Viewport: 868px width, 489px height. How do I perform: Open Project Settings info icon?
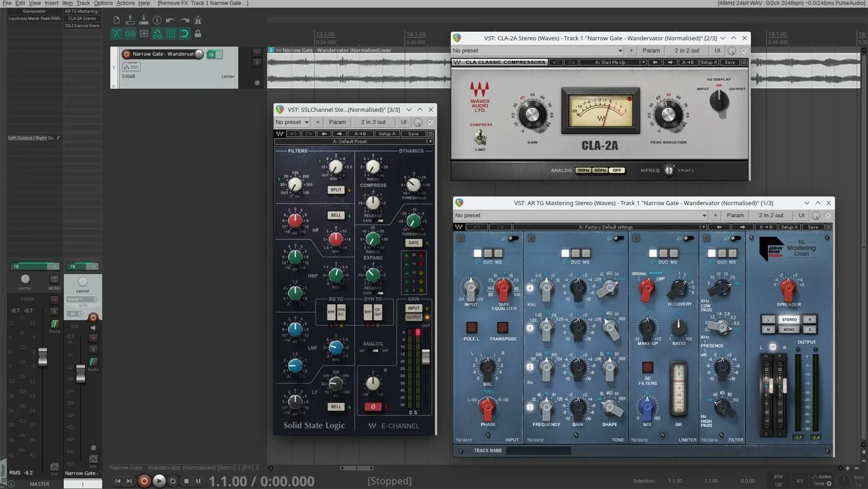157,20
